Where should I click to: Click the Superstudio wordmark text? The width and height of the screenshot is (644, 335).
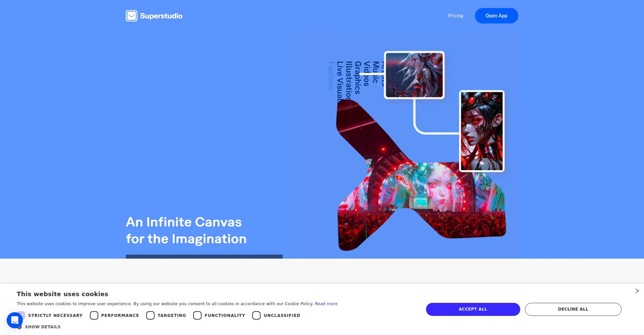click(161, 16)
